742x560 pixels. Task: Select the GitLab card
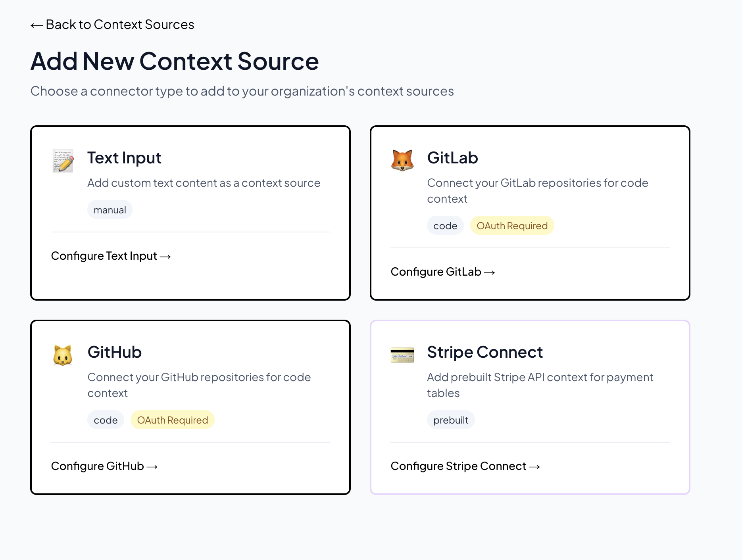[530, 212]
